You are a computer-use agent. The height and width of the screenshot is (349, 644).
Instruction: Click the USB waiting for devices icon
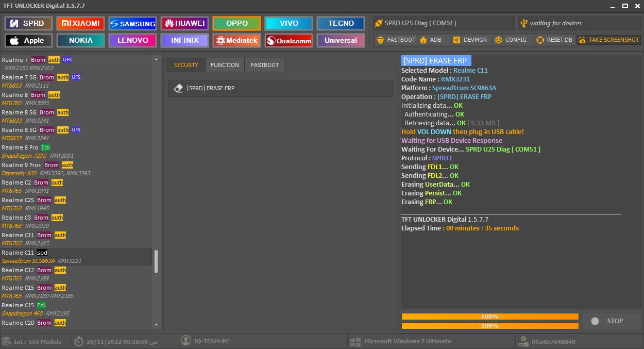[x=524, y=23]
